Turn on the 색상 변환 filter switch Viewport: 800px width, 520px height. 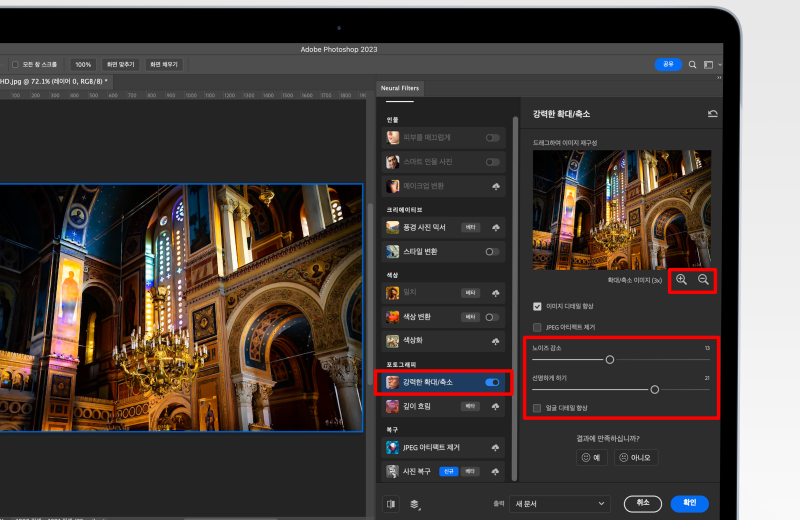(492, 317)
